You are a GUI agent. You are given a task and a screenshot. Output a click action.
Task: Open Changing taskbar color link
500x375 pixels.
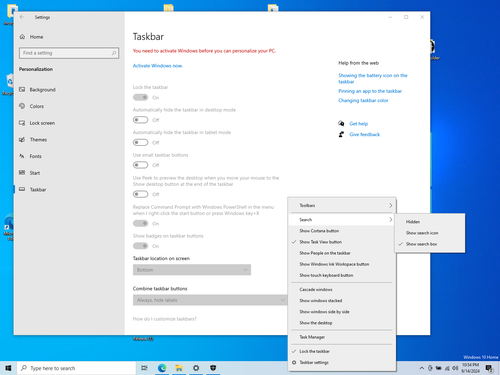(363, 100)
